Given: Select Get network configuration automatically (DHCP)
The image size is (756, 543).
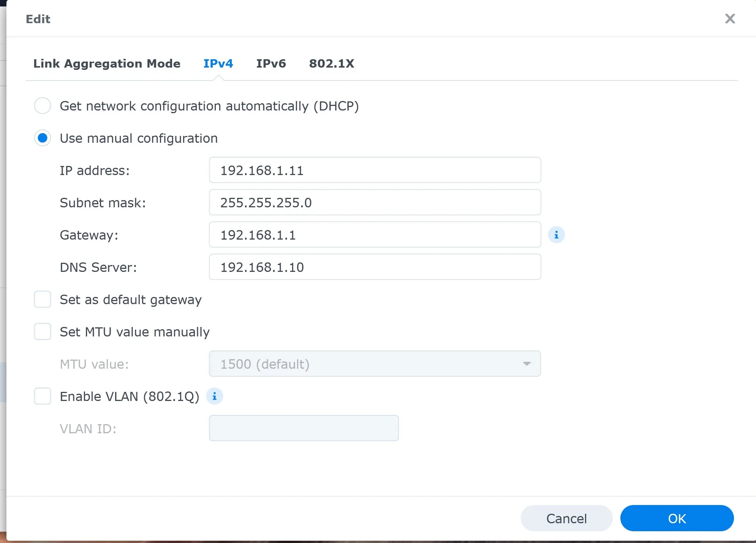Looking at the screenshot, I should pos(43,106).
